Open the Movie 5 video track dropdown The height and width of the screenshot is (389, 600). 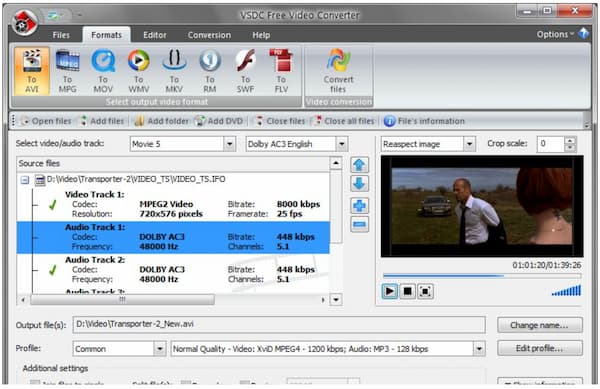[230, 144]
